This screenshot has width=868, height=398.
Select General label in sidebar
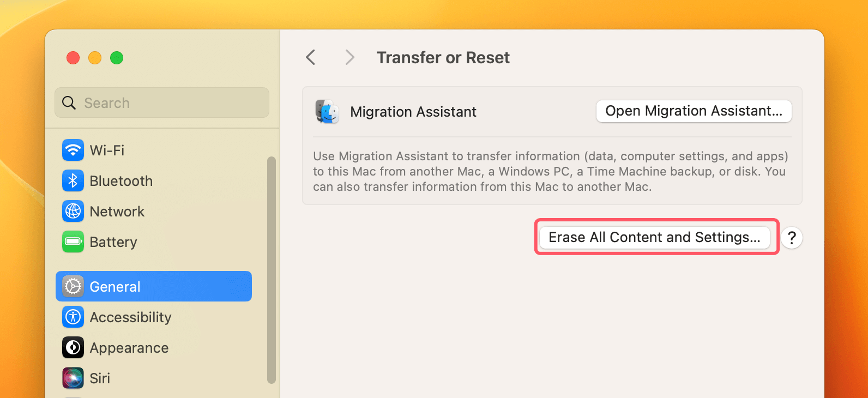click(115, 287)
